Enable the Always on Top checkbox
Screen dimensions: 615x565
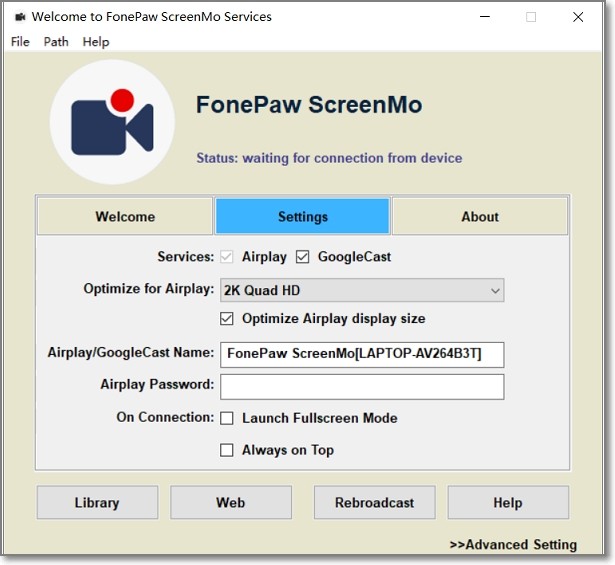coord(226,450)
